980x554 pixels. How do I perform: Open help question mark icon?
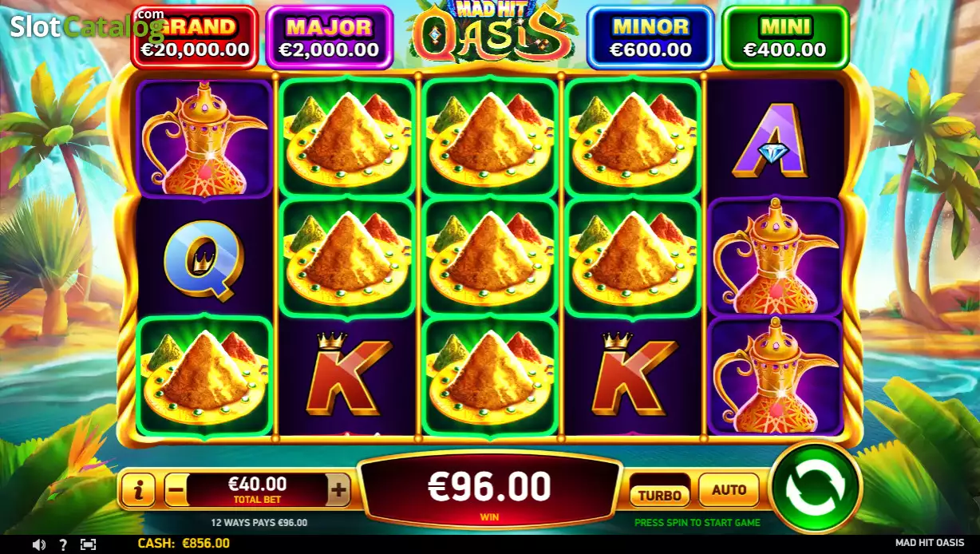pos(63,544)
